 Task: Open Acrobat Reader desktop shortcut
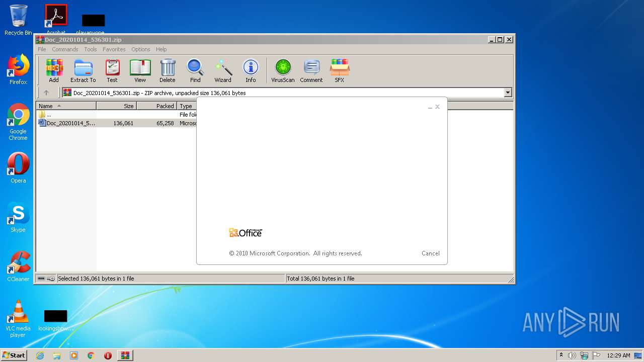click(56, 19)
